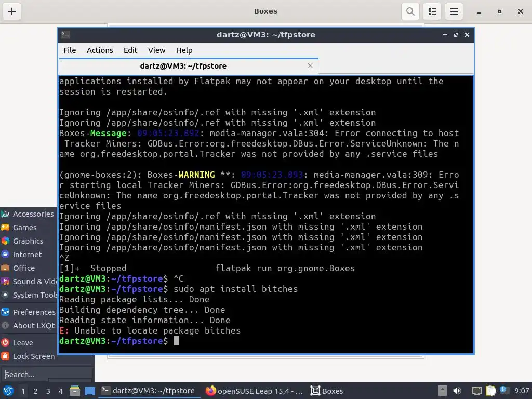
Task: Open search in the Boxes window
Action: point(410,11)
